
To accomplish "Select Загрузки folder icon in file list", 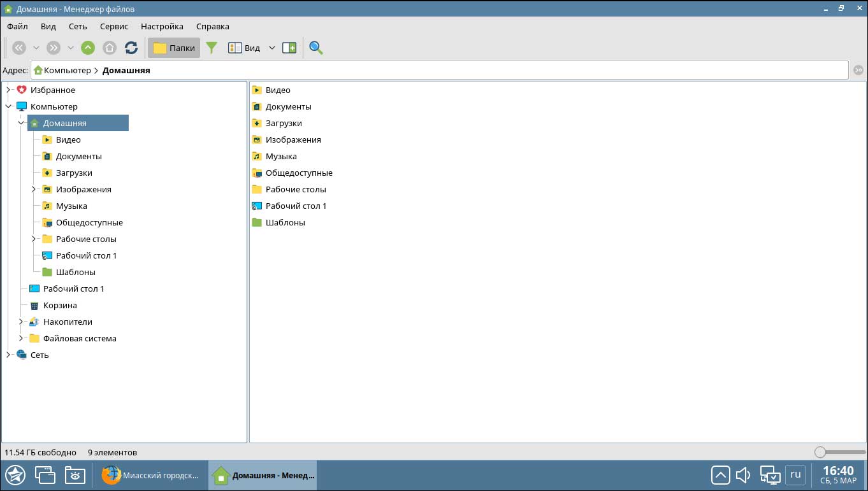I will 257,123.
